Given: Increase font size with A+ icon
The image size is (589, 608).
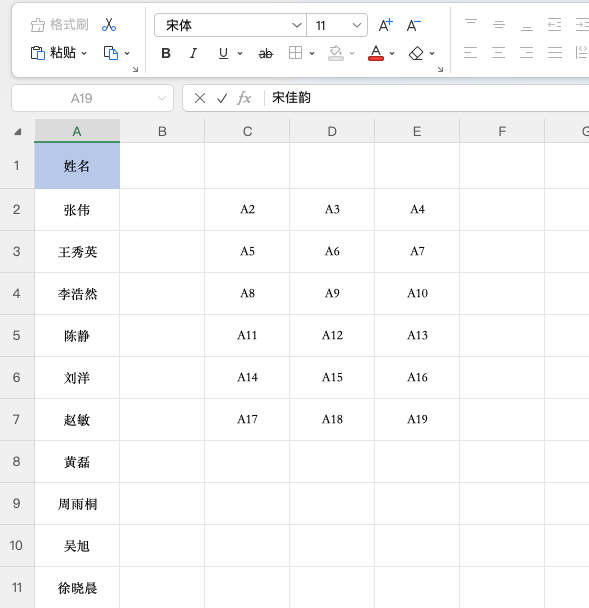Looking at the screenshot, I should (385, 25).
